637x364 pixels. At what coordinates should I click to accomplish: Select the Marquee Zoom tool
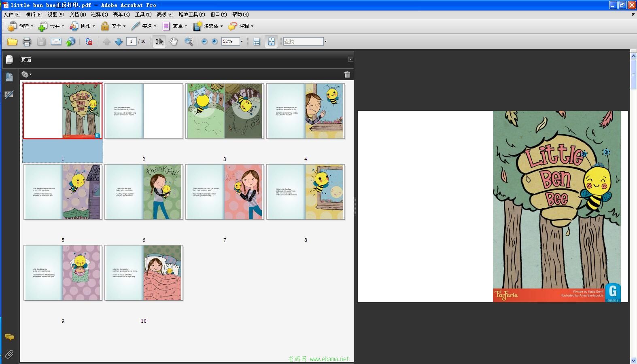(189, 42)
